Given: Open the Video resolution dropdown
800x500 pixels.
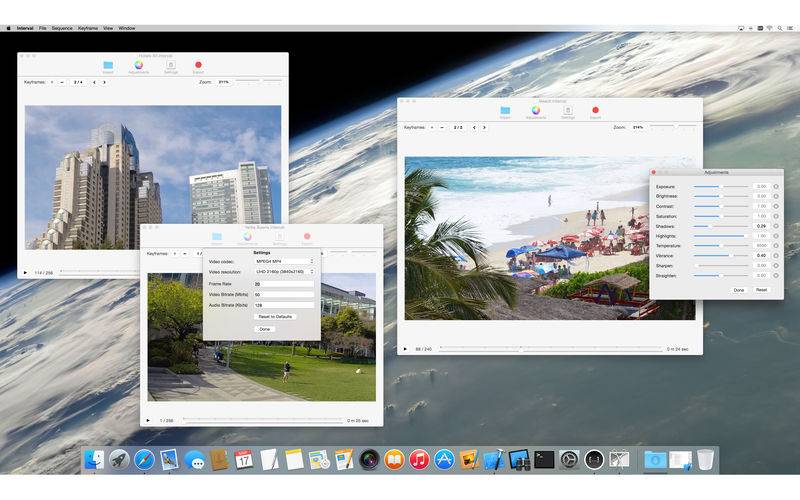Looking at the screenshot, I should (x=284, y=272).
